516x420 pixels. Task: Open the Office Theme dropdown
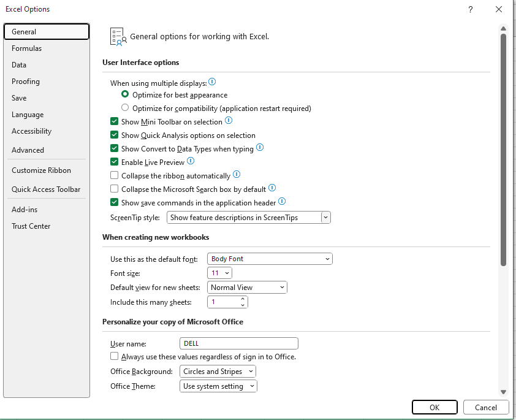tap(218, 386)
